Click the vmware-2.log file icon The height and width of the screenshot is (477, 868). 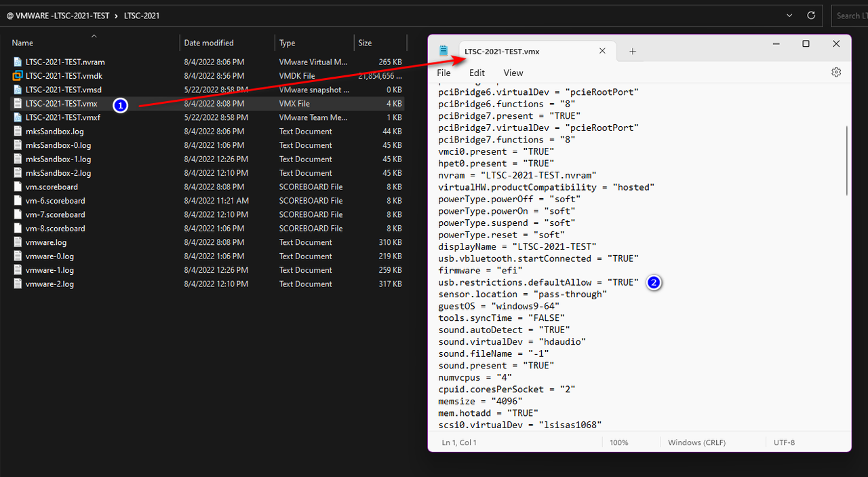[18, 284]
